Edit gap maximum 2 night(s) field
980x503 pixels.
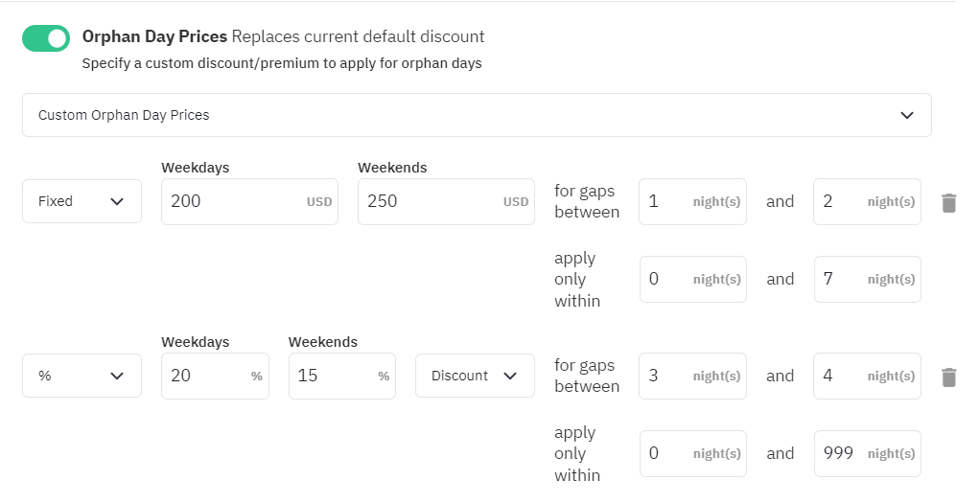click(x=867, y=201)
